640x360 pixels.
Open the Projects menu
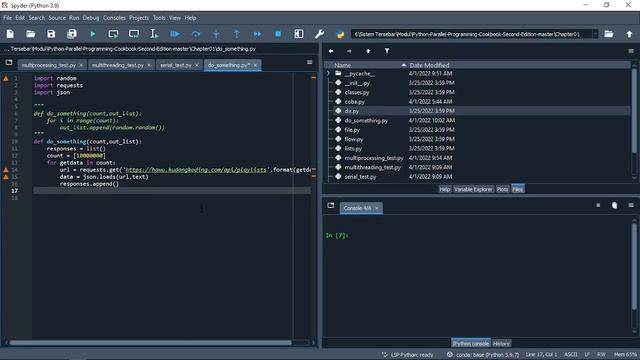point(139,18)
